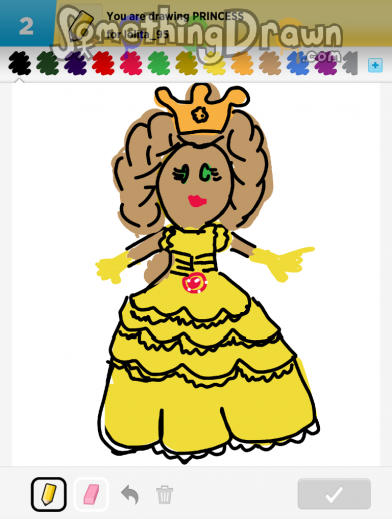The image size is (392, 519).
Task: Select the black color swatch
Action: click(20, 63)
